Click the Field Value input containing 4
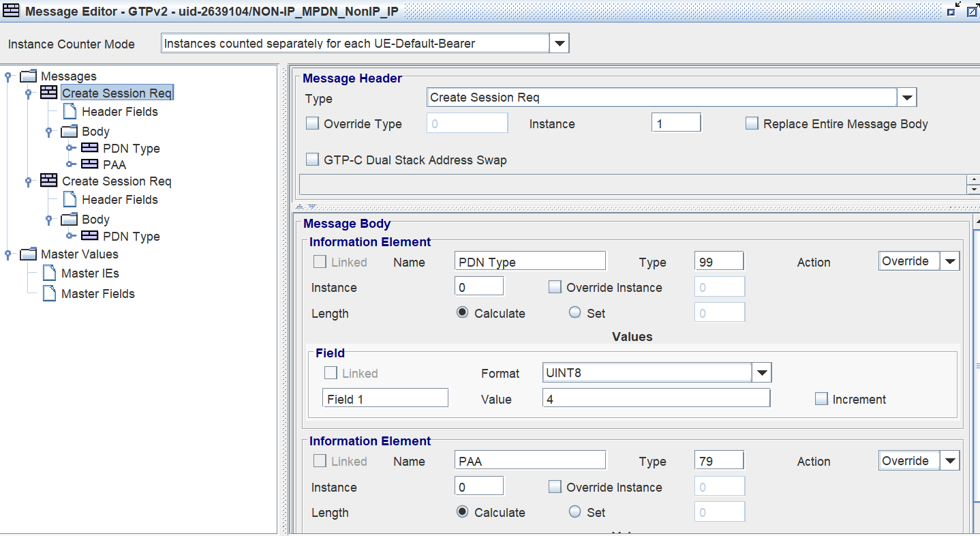980x536 pixels. coord(656,399)
